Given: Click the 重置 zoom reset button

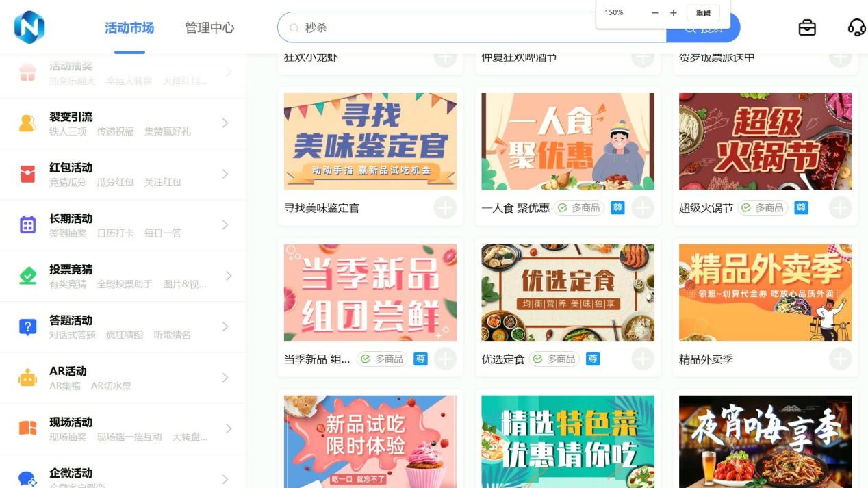Looking at the screenshot, I should point(703,13).
